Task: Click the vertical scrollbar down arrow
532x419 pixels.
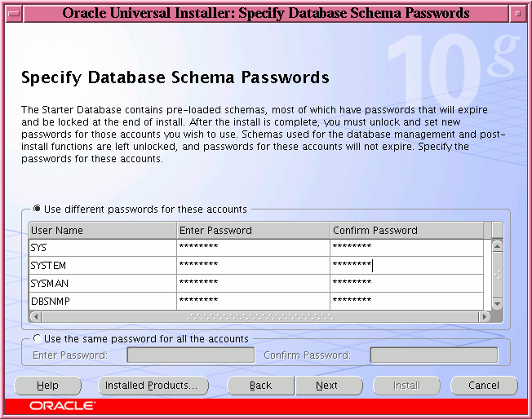Action: (497, 304)
